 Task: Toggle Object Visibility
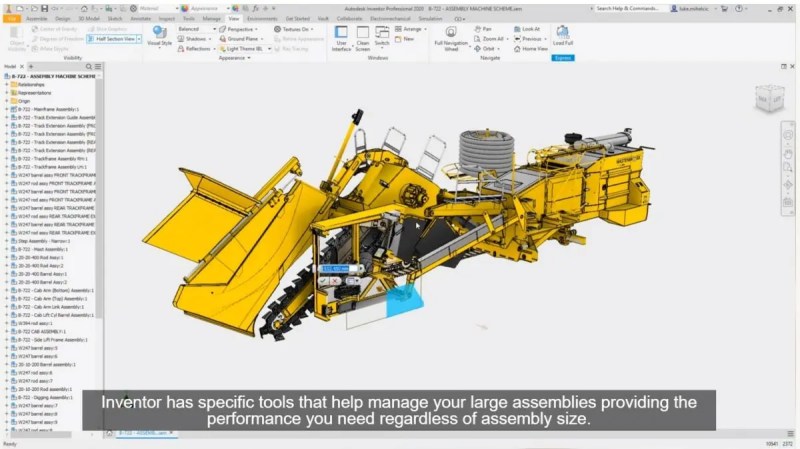point(15,38)
